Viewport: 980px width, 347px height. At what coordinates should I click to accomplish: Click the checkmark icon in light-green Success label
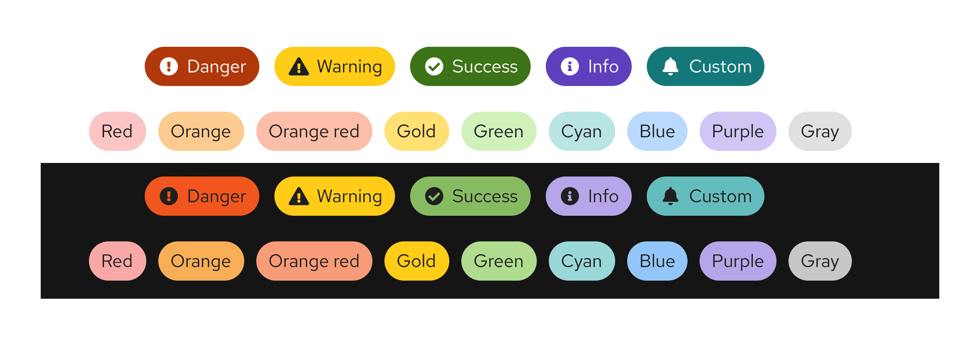434,197
